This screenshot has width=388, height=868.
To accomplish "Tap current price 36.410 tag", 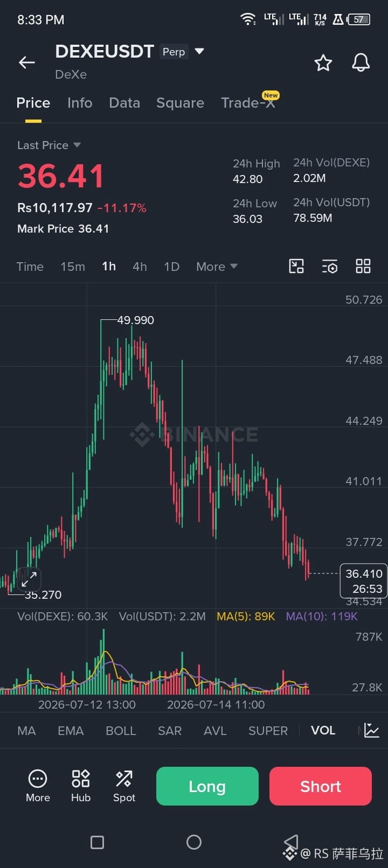I will click(364, 581).
